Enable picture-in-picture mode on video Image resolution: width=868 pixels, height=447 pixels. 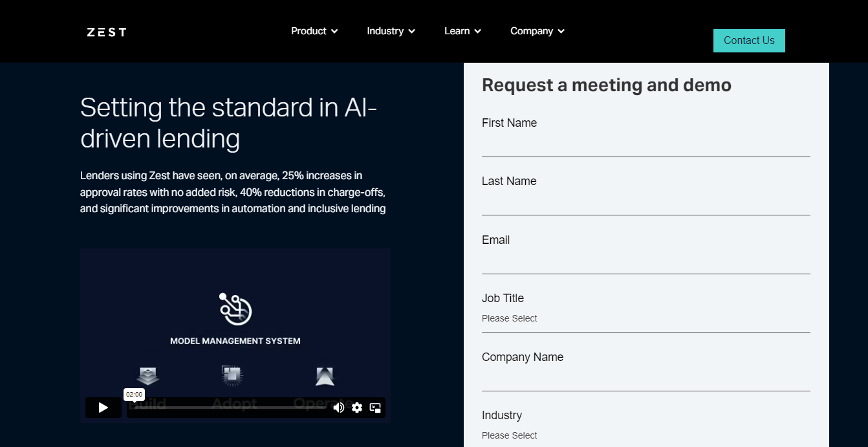375,408
